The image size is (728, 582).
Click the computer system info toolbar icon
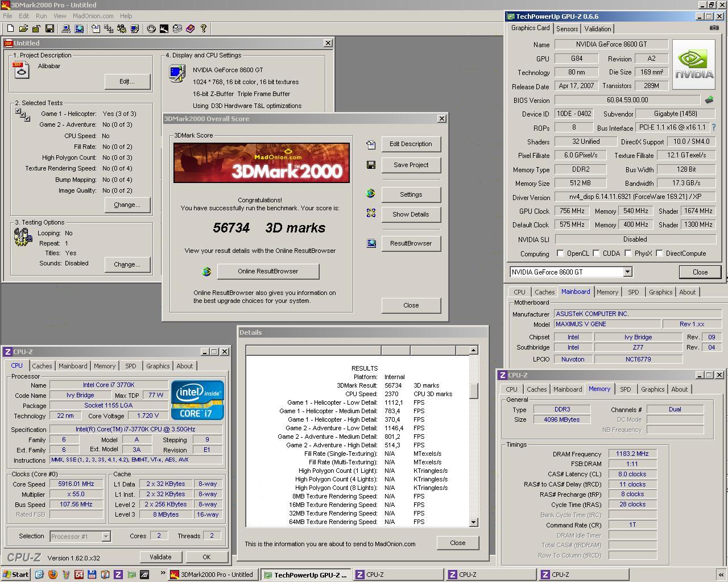click(x=65, y=28)
